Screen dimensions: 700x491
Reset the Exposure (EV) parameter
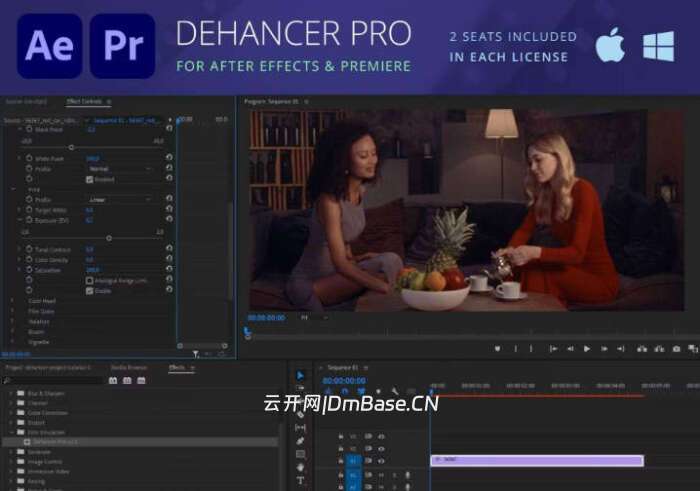click(169, 219)
